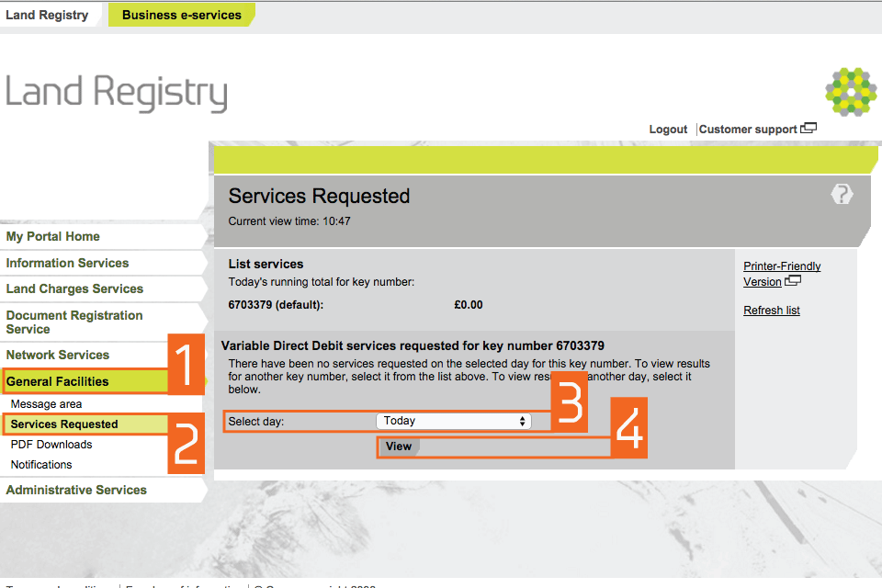Viewport: 882px width, 588px height.
Task: Open Notifications under General Facilities
Action: (x=41, y=465)
